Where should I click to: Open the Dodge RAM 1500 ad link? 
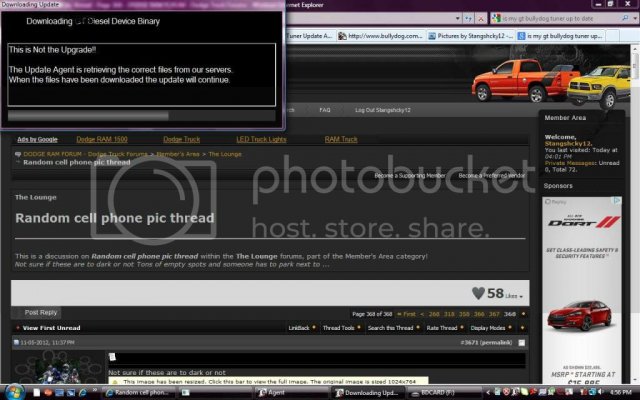pyautogui.click(x=102, y=139)
